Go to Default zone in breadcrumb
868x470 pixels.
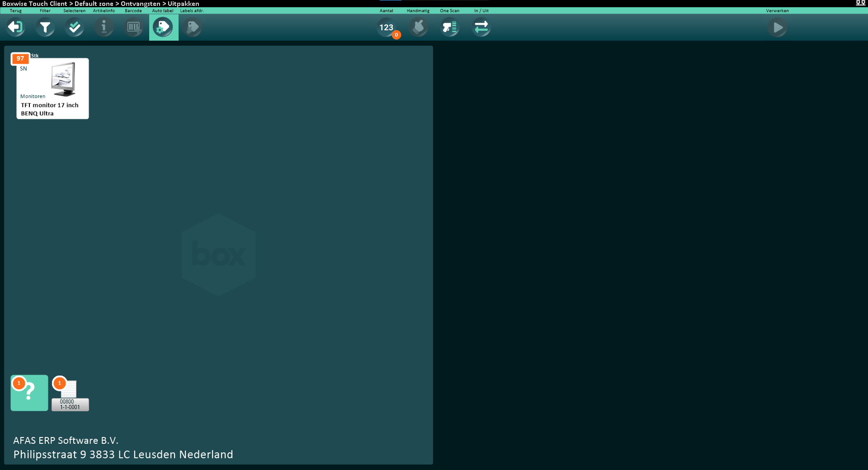94,4
